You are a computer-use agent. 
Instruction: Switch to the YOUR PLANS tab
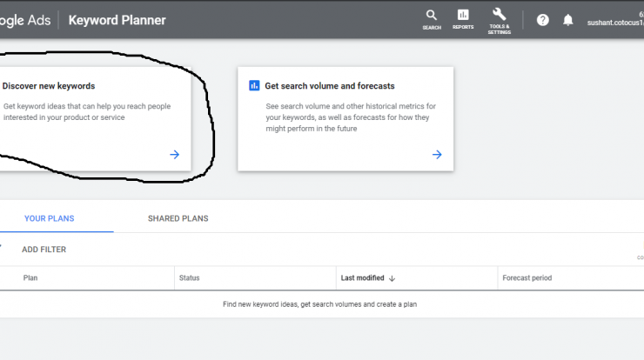click(50, 218)
